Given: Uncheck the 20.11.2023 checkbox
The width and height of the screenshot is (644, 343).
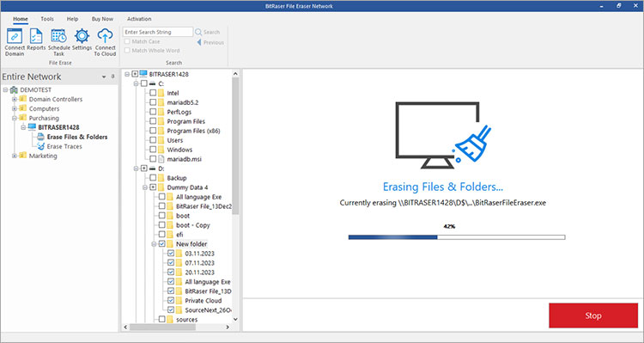Looking at the screenshot, I should [171, 273].
